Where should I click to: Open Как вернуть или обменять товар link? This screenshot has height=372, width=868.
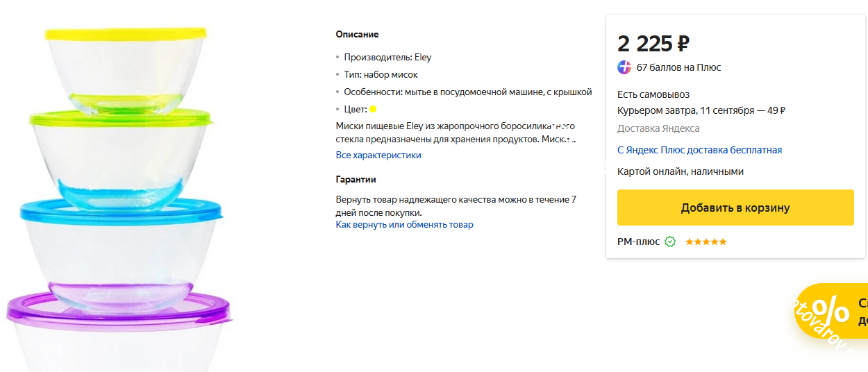point(404,225)
